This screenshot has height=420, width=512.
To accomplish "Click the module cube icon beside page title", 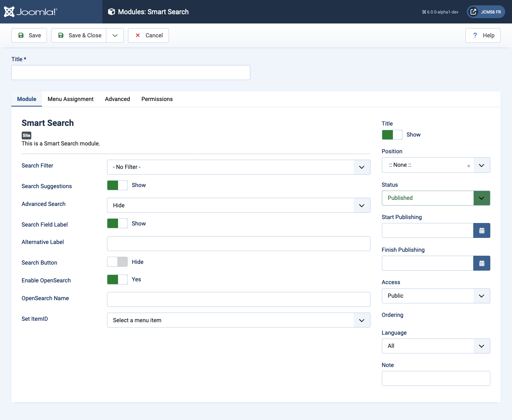I will [111, 12].
